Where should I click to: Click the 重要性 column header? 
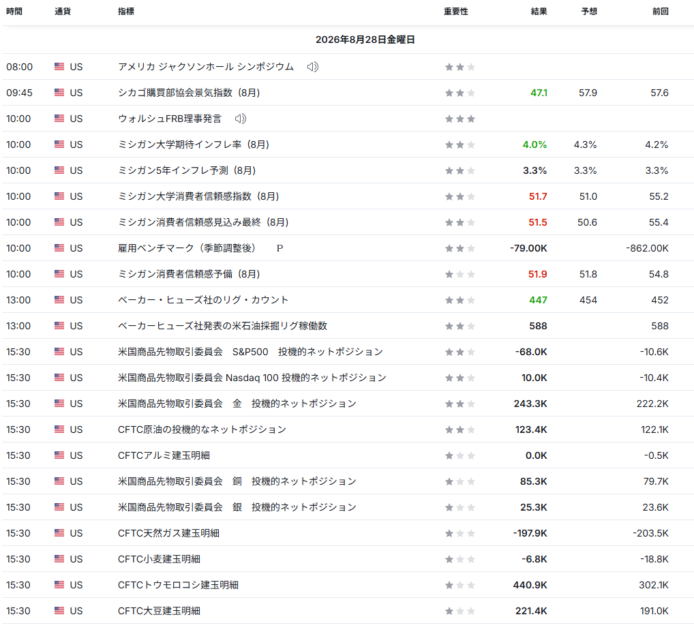[x=456, y=12]
